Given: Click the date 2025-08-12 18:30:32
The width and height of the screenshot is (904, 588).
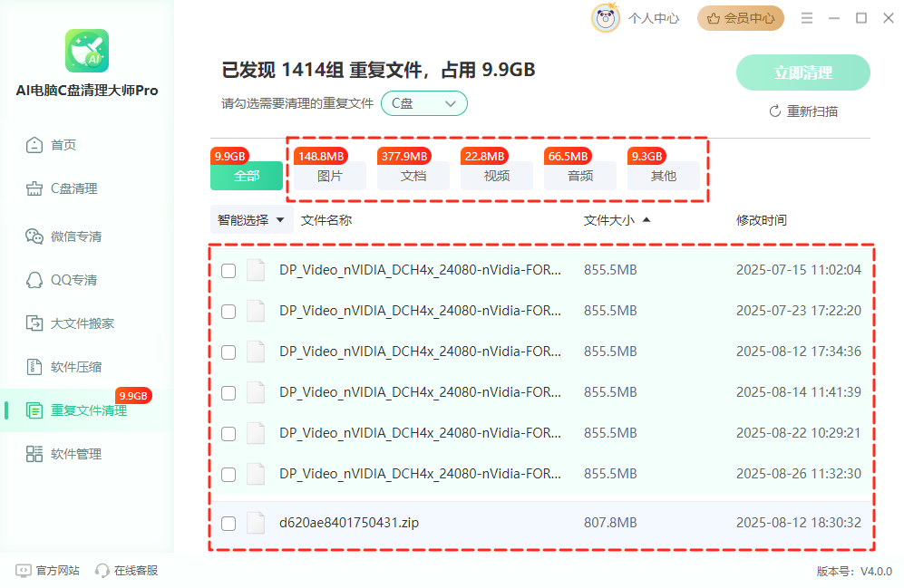Looking at the screenshot, I should pos(799,523).
